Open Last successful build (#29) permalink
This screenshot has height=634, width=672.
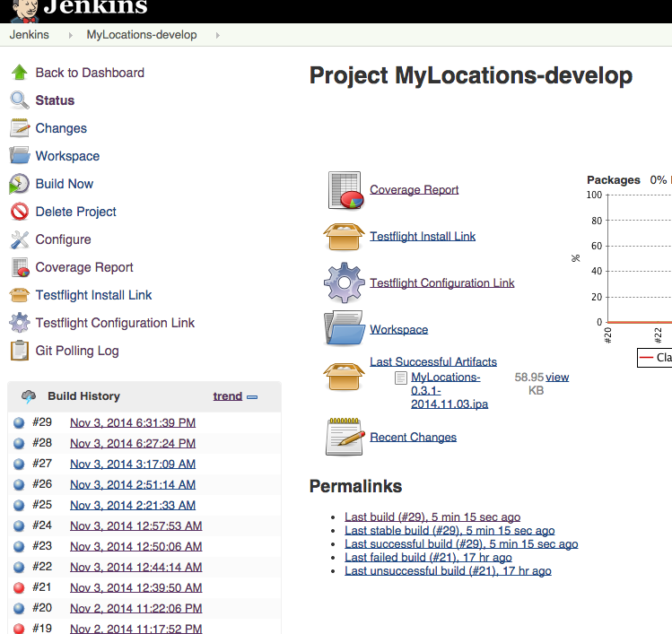tap(461, 544)
